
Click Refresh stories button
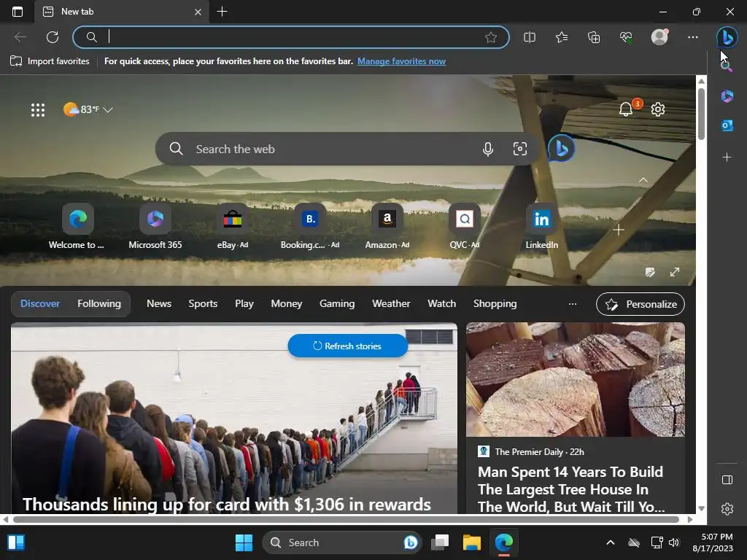348,346
